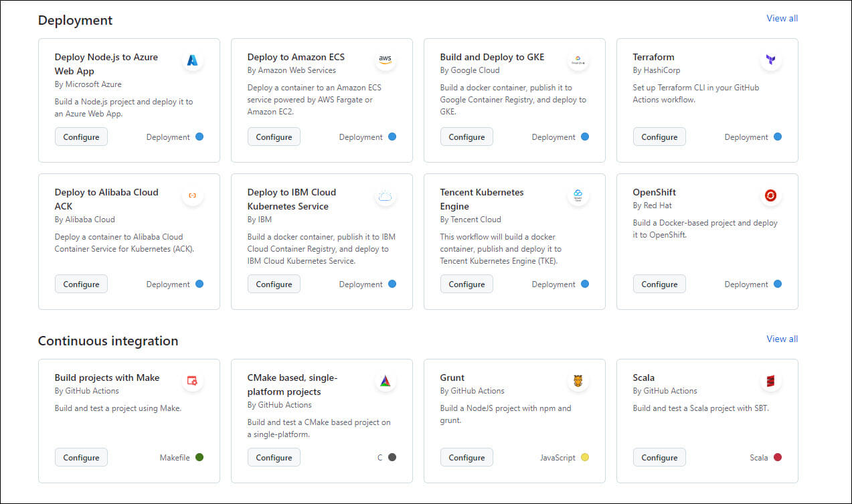Click the CMake triangle logo icon
This screenshot has width=852, height=504.
pyautogui.click(x=385, y=381)
